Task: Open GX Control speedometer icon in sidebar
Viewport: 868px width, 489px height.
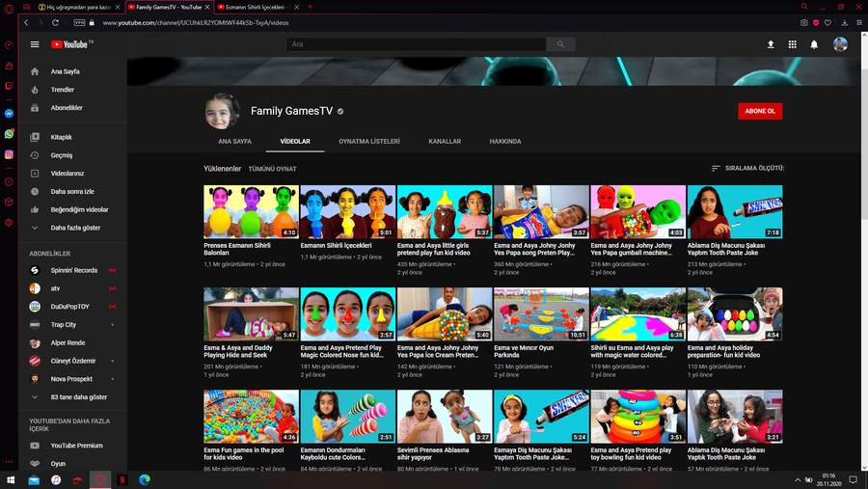Action: pos(9,45)
